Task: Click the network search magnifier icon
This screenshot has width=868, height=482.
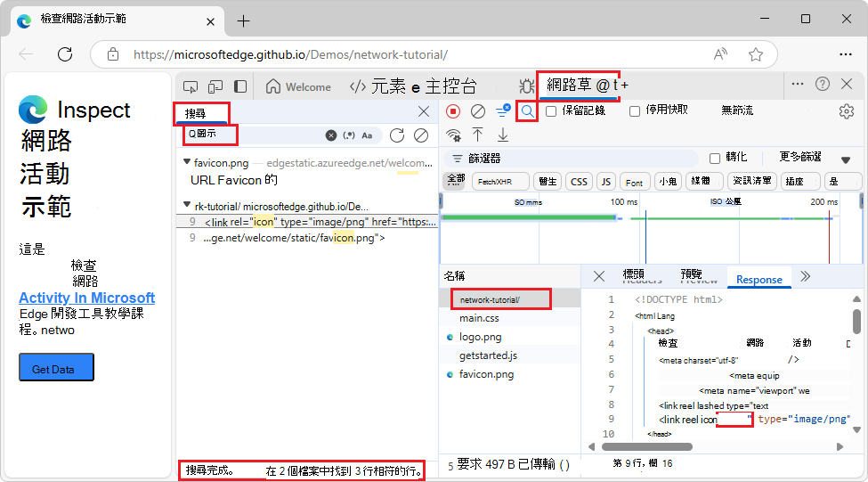Action: [527, 111]
